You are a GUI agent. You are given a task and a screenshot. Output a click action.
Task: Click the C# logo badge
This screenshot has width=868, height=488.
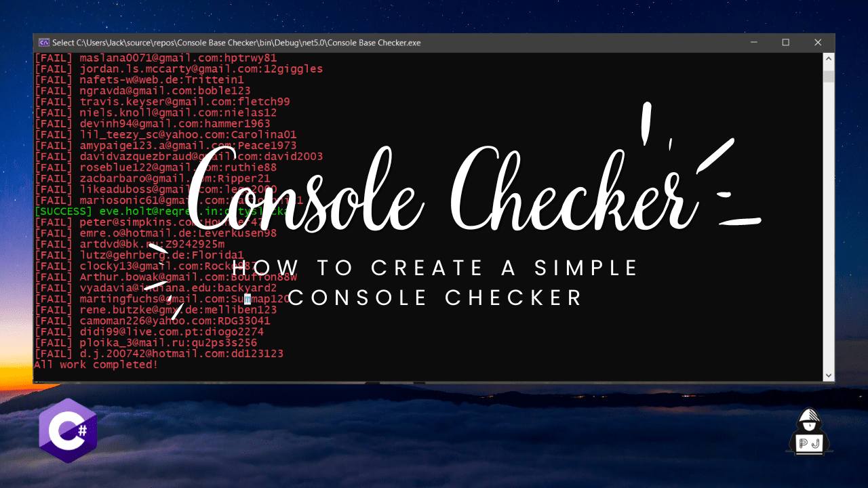68,431
